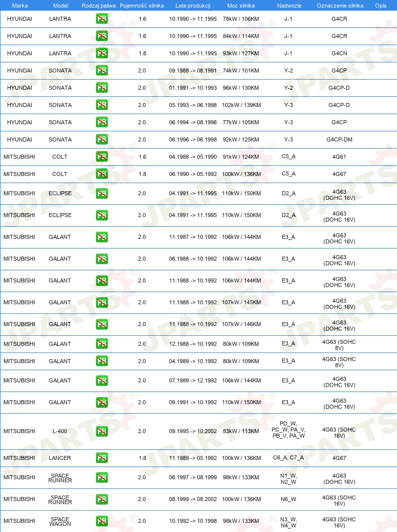The width and height of the screenshot is (397, 532).
Task: Click the 'Nadwozie' column header
Action: [289, 6]
